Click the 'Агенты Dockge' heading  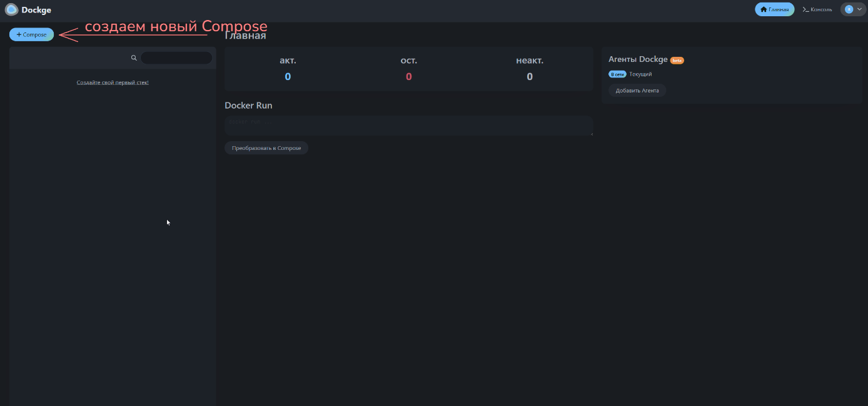coord(638,59)
